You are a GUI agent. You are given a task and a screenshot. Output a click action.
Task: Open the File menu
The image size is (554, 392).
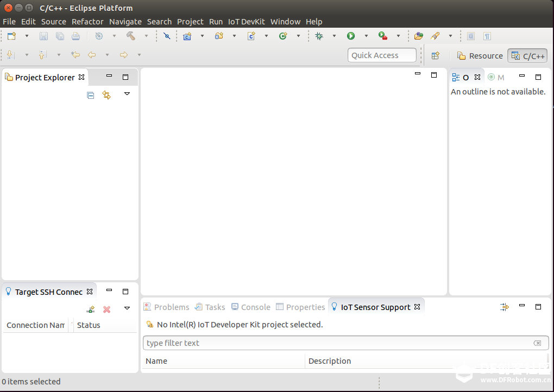point(9,22)
